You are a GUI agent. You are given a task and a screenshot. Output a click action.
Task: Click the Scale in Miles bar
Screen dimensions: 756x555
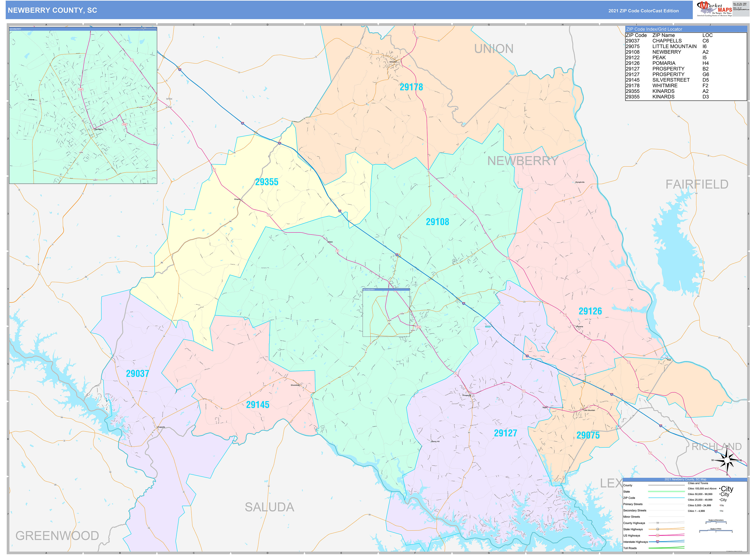[x=716, y=531]
